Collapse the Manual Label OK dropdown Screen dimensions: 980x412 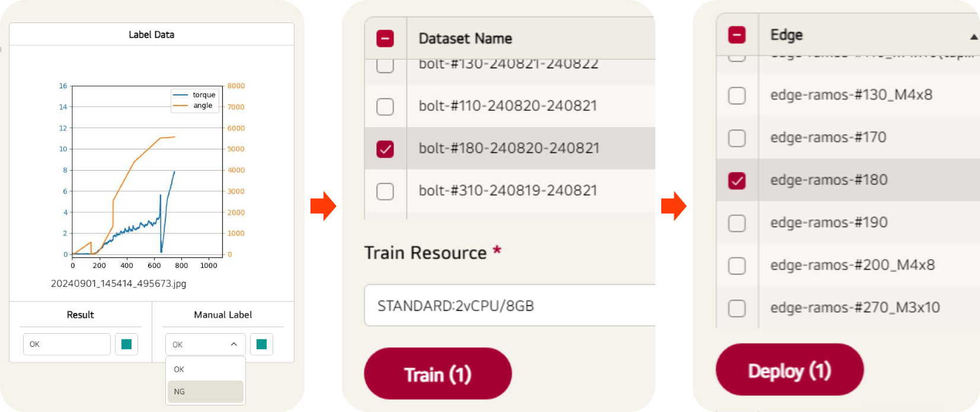205,344
